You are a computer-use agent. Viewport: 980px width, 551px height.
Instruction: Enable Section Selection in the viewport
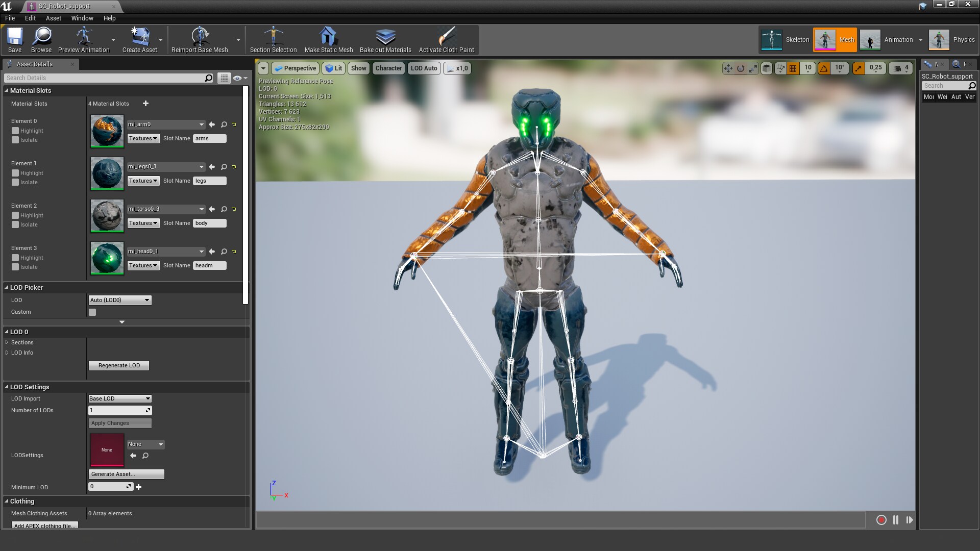(x=274, y=39)
